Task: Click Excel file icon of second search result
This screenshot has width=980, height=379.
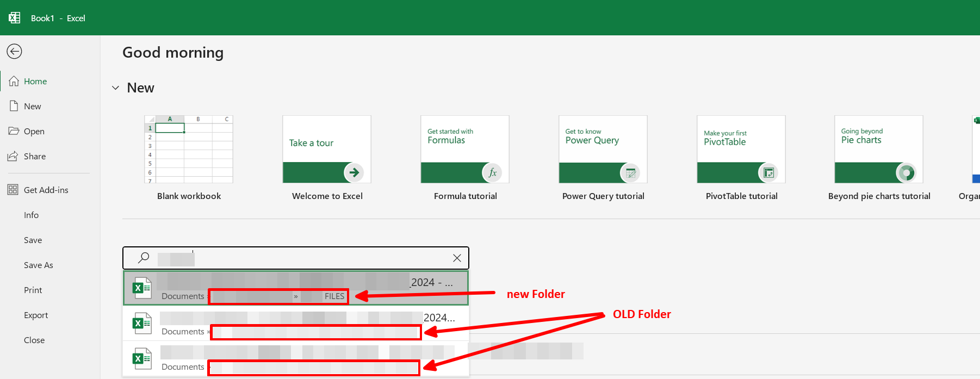Action: (x=142, y=323)
